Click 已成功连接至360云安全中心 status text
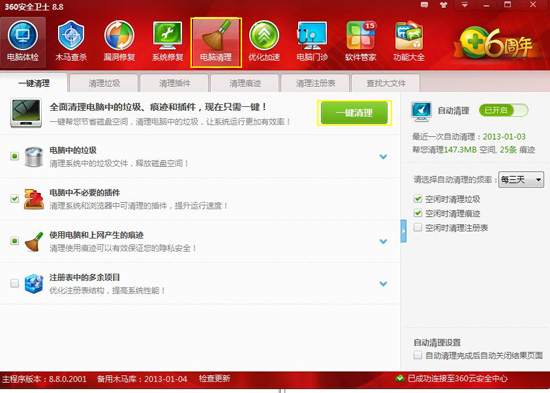Image resolution: width=550 pixels, height=393 pixels. pyautogui.click(x=457, y=379)
